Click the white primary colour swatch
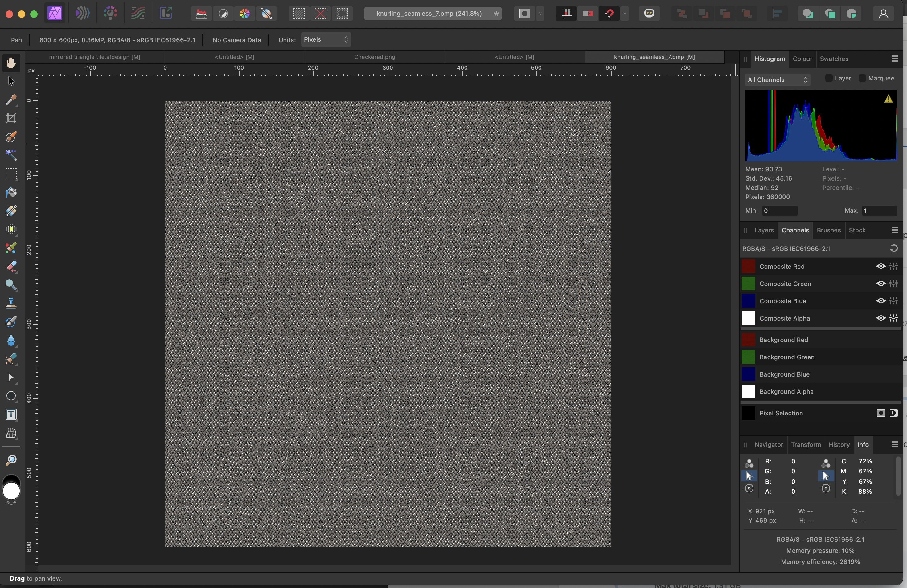Viewport: 907px width, 588px height. (11, 491)
